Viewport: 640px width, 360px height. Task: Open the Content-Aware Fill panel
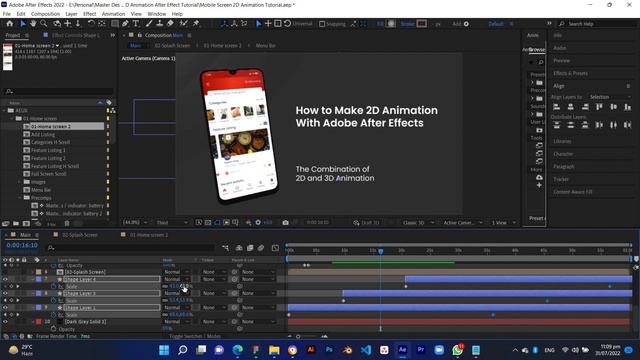573,192
